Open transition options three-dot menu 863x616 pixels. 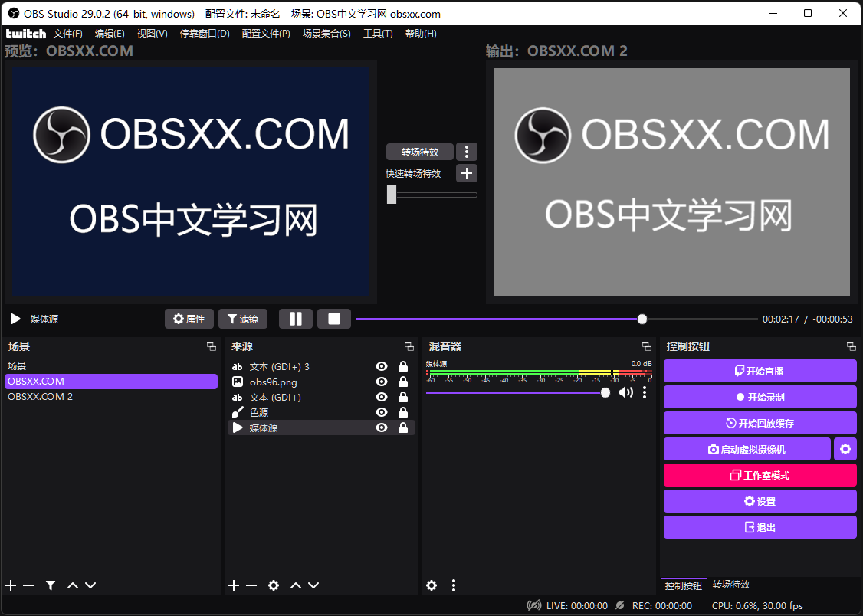[x=467, y=152]
